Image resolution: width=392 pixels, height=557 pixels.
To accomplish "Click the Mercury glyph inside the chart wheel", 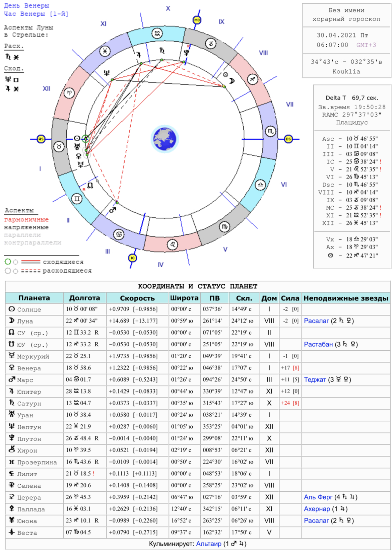I will point(81,164).
